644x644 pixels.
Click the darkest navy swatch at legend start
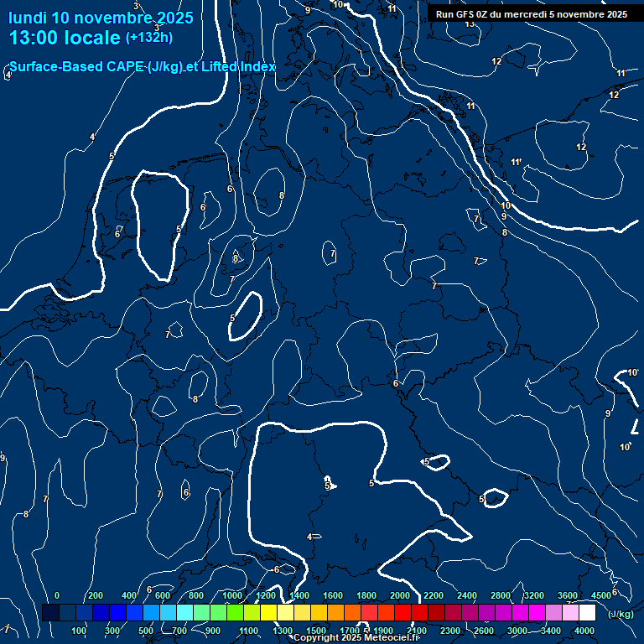[x=50, y=612]
